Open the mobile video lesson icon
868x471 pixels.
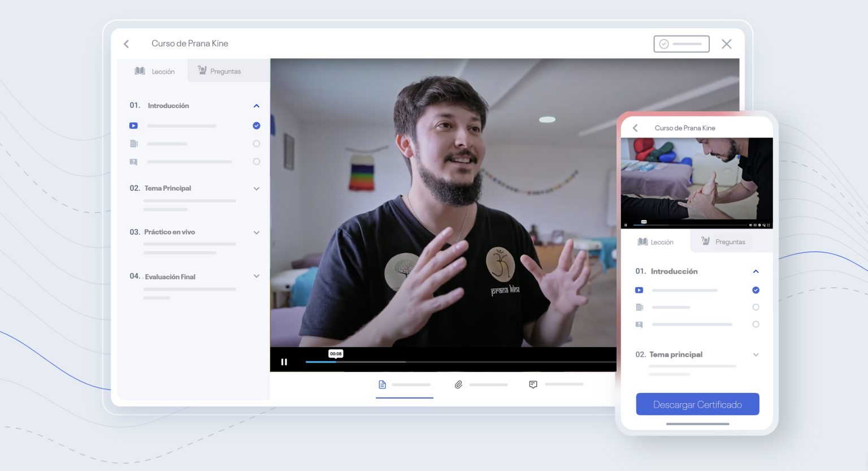click(x=639, y=290)
